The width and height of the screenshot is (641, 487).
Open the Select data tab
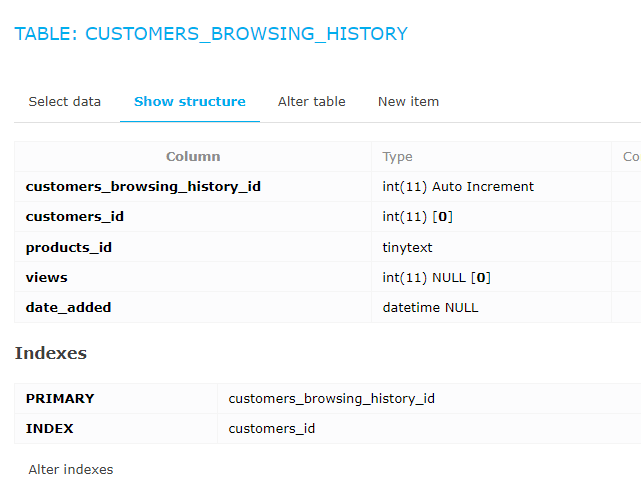pos(65,101)
